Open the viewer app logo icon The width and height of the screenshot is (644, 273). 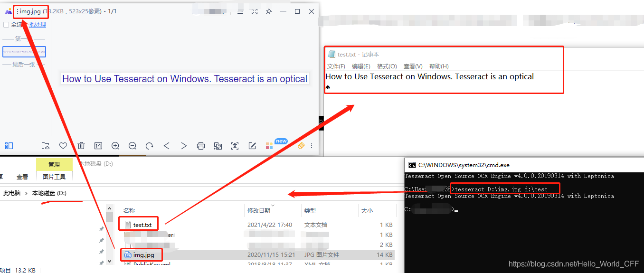[8, 11]
